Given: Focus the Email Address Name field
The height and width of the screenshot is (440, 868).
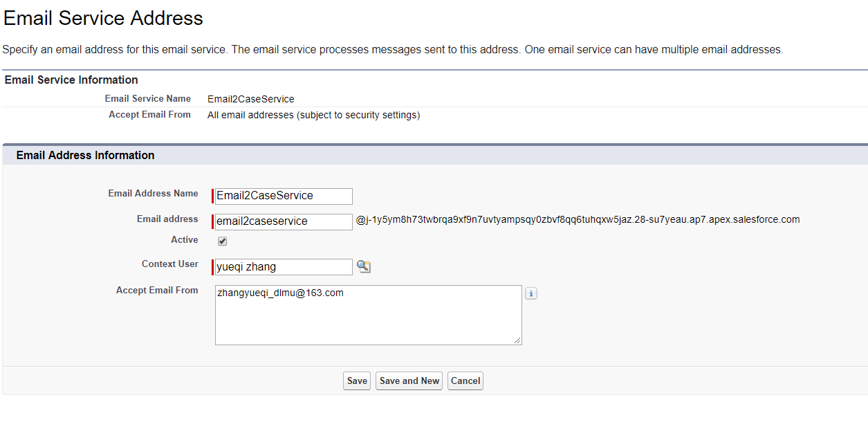Looking at the screenshot, I should coord(284,196).
